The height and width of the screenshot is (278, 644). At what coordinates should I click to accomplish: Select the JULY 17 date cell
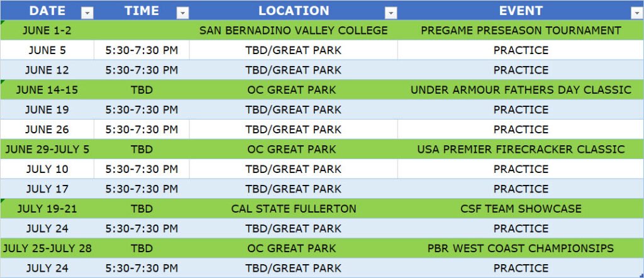click(47, 189)
